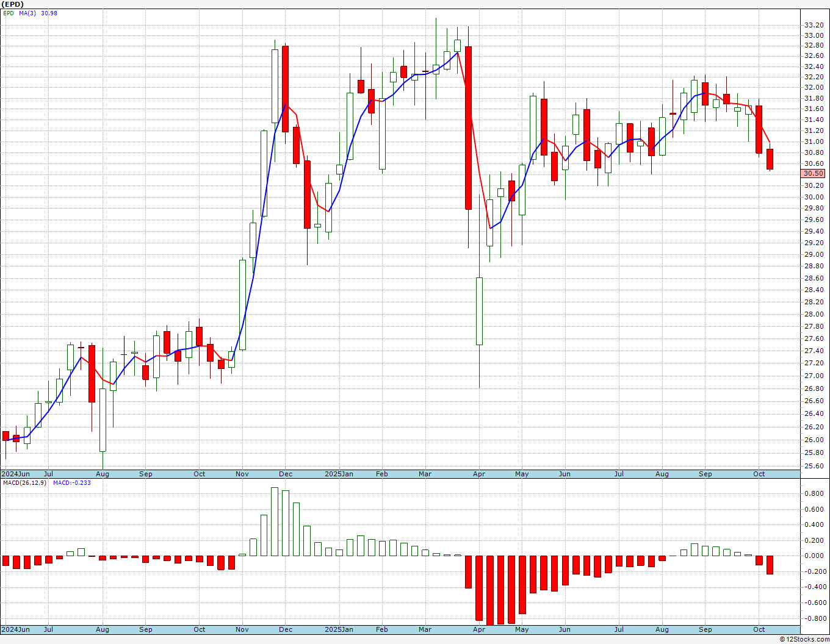The image size is (830, 644).
Task: Click the tall red candlestick just before Apr
Action: [469, 128]
